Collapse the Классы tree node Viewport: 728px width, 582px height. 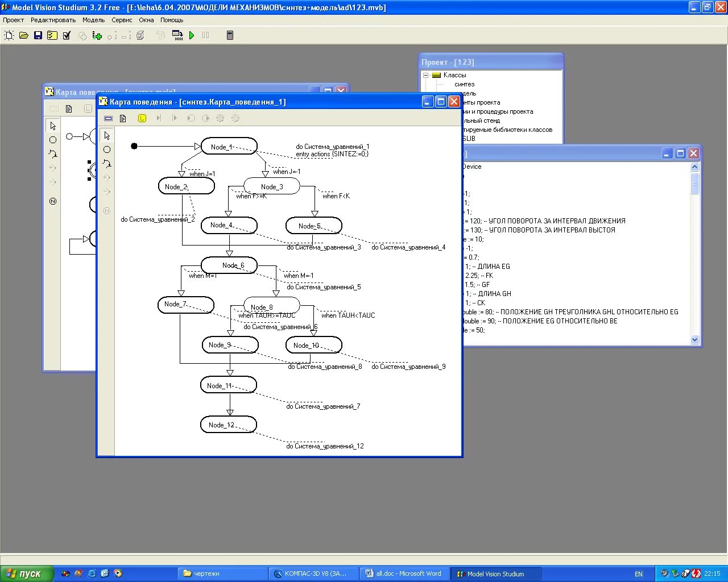coord(425,75)
